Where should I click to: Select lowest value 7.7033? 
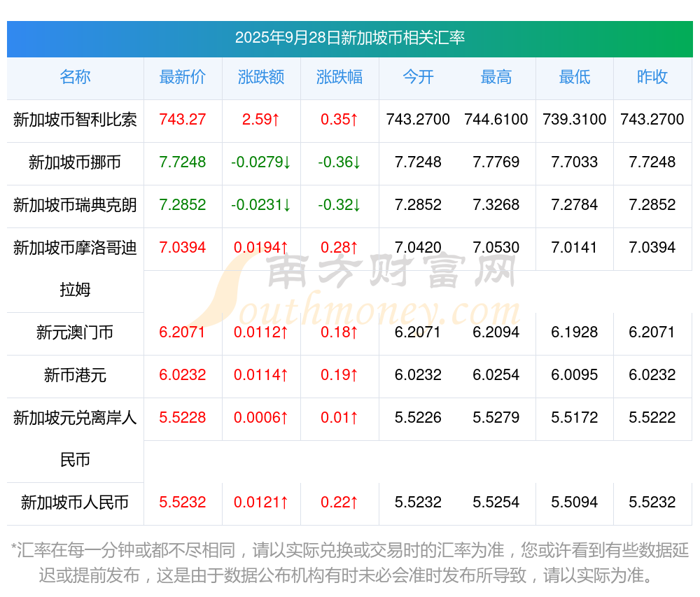(x=574, y=162)
